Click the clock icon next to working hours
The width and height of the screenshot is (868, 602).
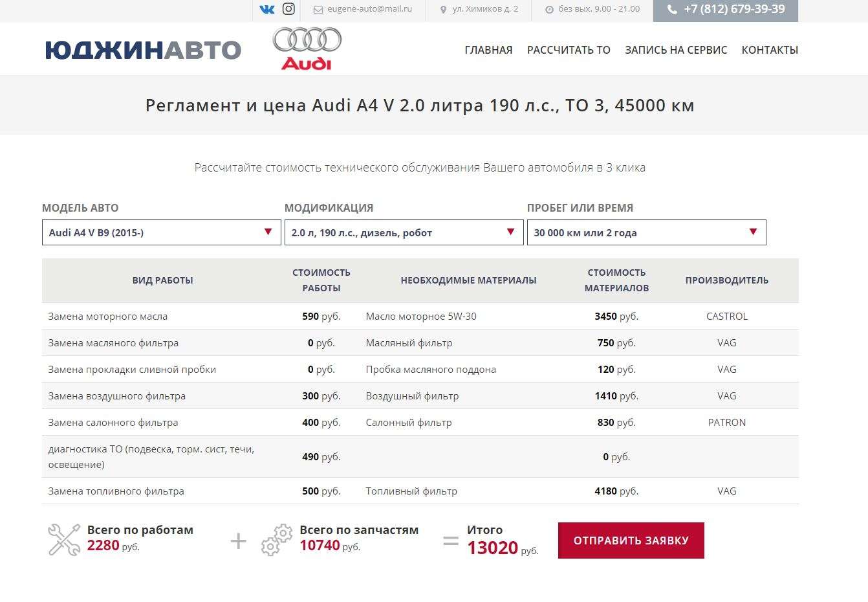pyautogui.click(x=548, y=9)
